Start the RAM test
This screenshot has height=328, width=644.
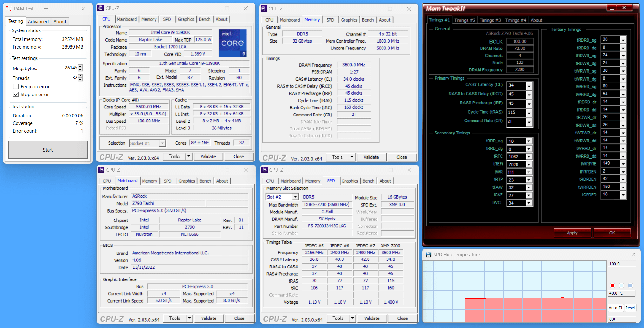tap(48, 150)
